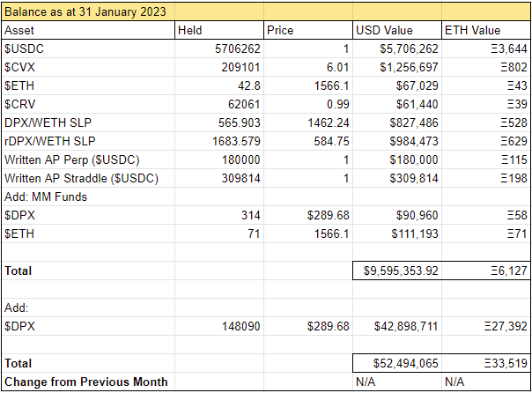This screenshot has height=393, width=532.
Task: Click the '$CRV' asset cell
Action: point(19,104)
